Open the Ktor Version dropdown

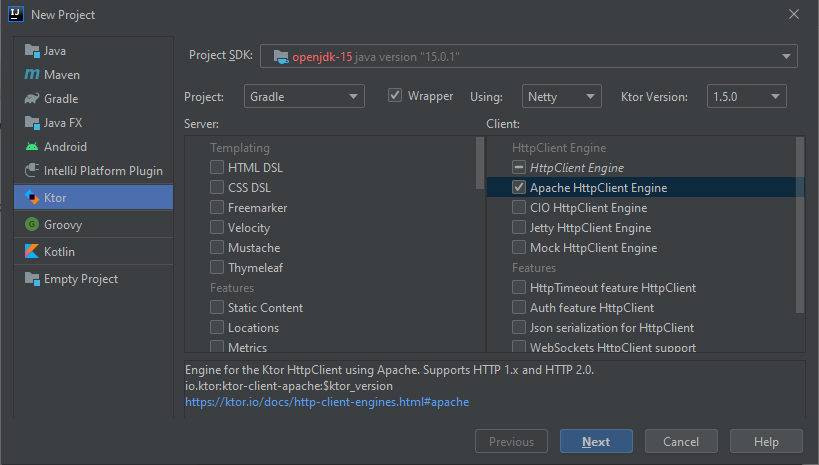(746, 96)
